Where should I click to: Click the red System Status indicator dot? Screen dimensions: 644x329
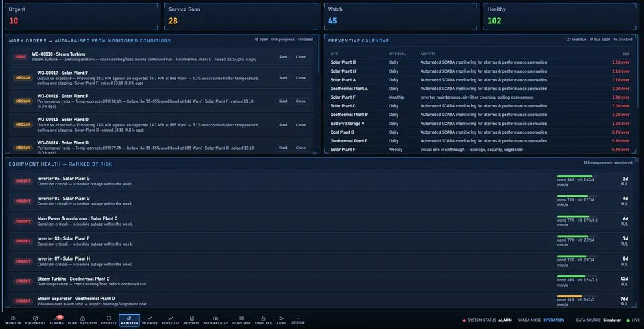(x=464, y=320)
